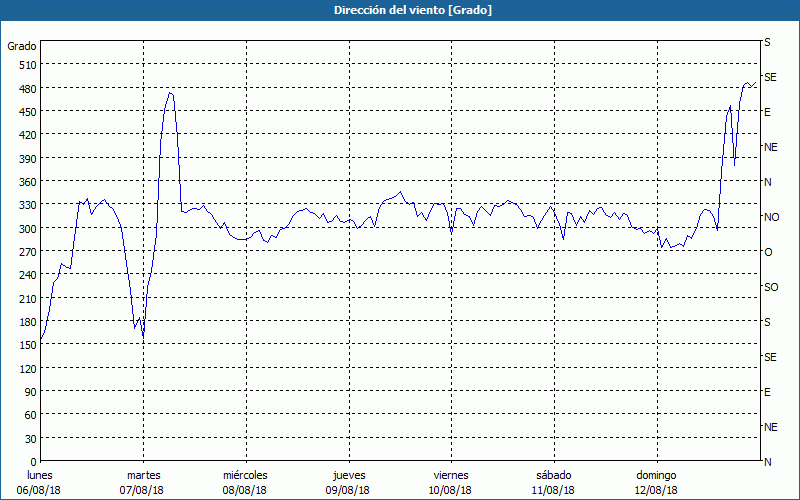Click the 390 degree axis label
The height and width of the screenshot is (500, 800).
click(x=28, y=159)
